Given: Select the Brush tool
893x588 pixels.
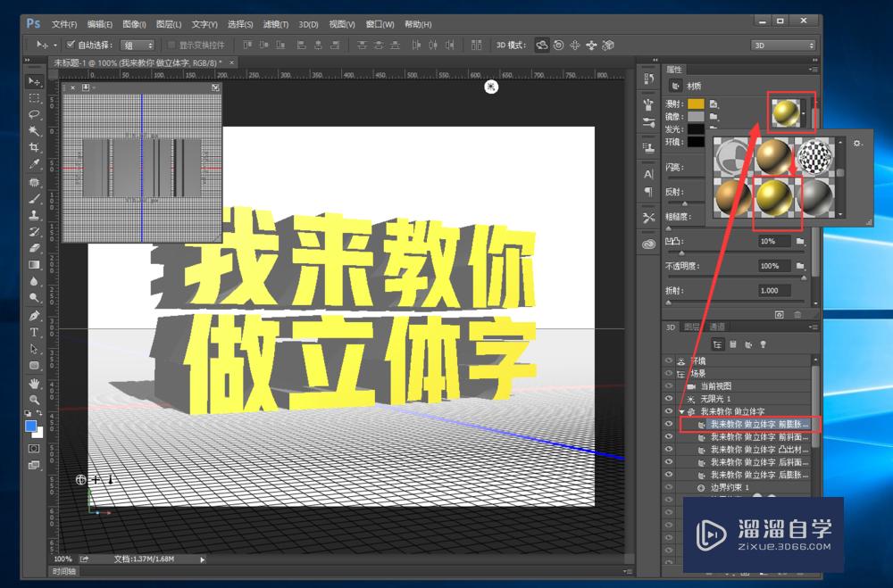Looking at the screenshot, I should pyautogui.click(x=34, y=199).
